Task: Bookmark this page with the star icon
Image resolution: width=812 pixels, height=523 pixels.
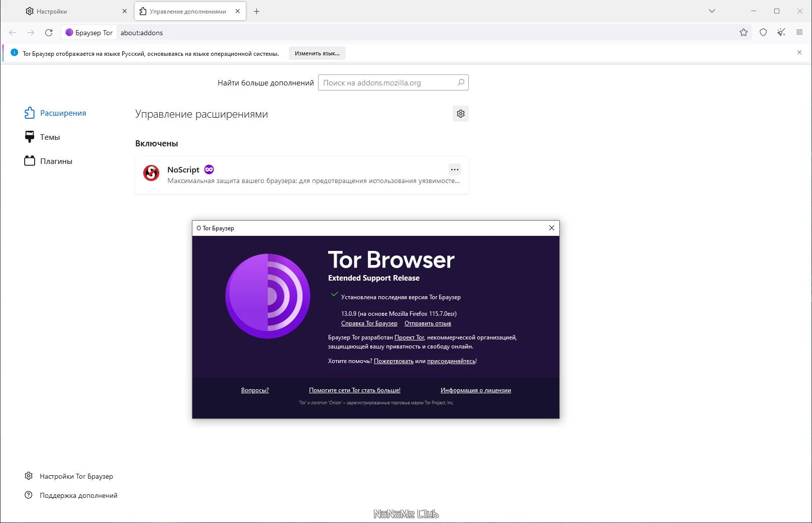Action: click(744, 33)
